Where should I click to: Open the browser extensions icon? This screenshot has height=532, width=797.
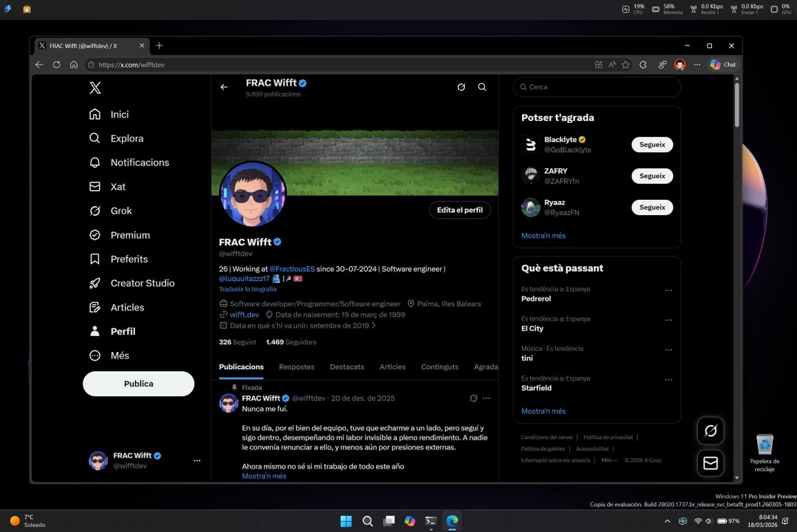click(643, 64)
